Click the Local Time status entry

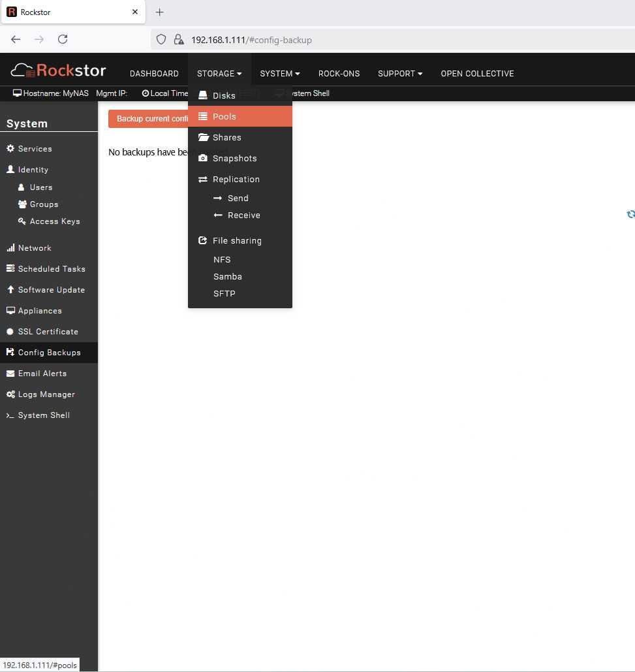pos(165,93)
